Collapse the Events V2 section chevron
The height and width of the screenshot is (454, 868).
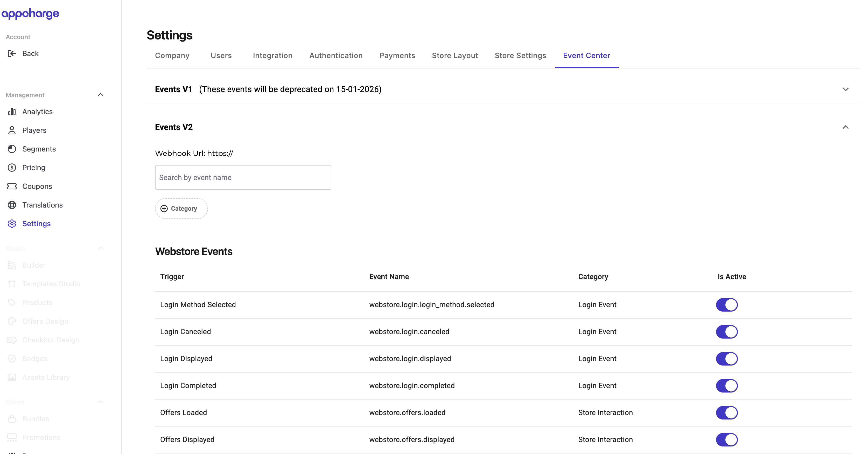845,127
